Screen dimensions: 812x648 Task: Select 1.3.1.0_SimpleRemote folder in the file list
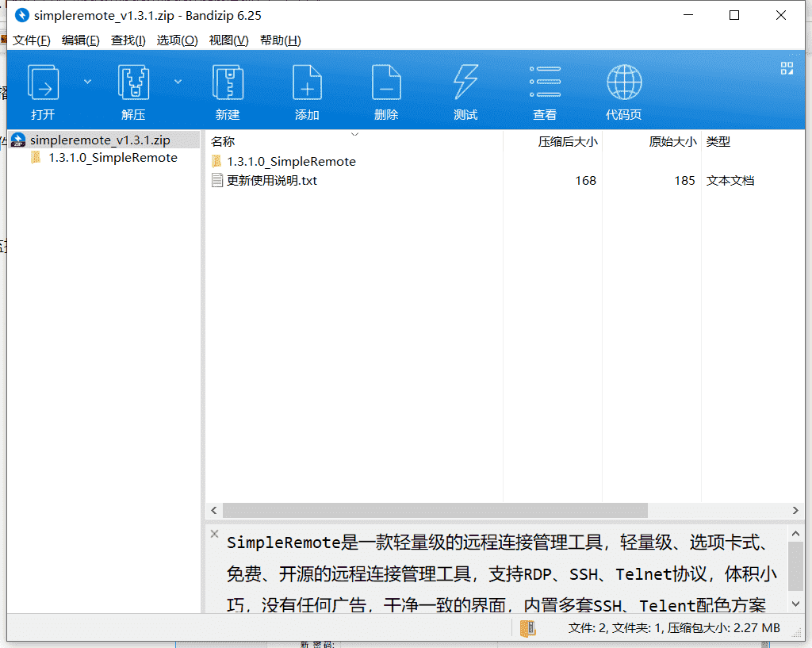pyautogui.click(x=291, y=162)
